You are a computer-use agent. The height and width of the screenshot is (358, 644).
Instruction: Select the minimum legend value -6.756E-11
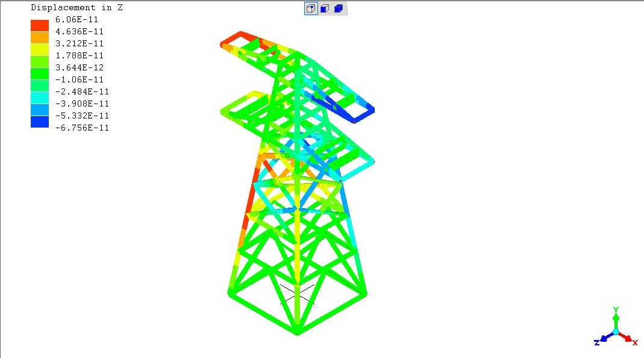tap(82, 128)
